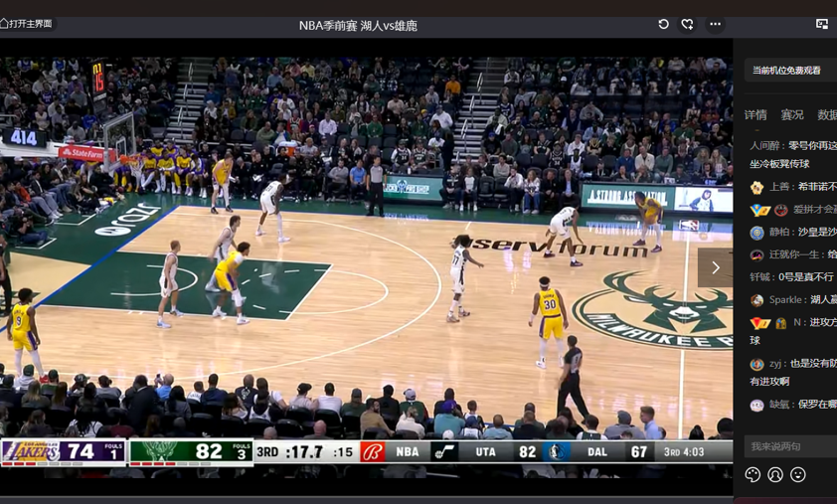Viewport: 837px width, 504px height.
Task: Click the picture-in-picture mini window icon
Action: [x=822, y=24]
